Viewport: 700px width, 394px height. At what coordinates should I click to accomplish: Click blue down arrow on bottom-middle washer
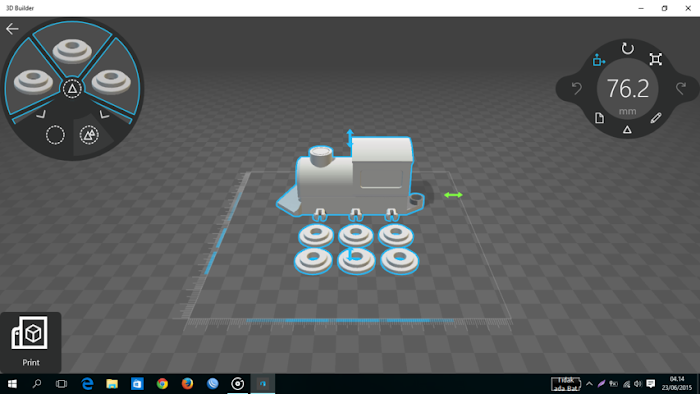(x=351, y=255)
